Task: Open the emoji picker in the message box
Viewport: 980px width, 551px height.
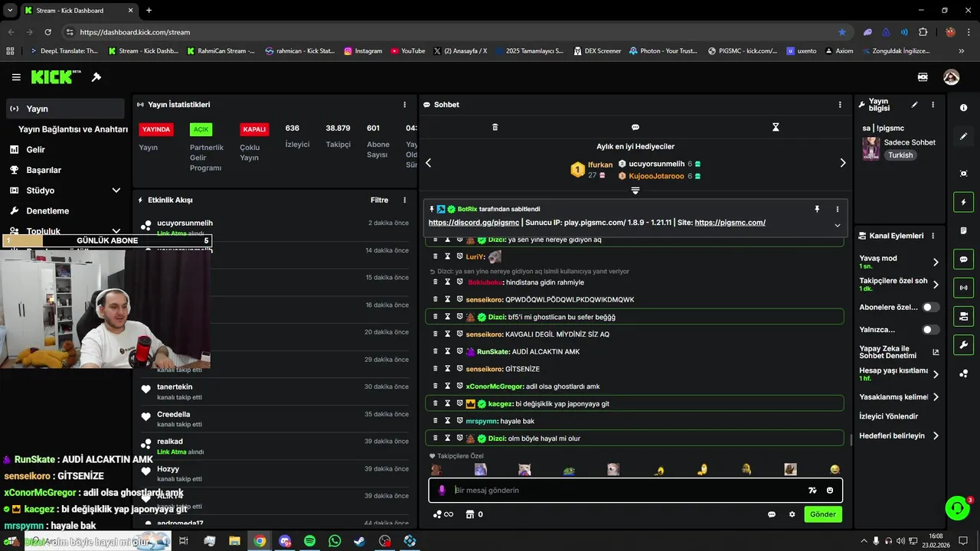Action: point(830,491)
